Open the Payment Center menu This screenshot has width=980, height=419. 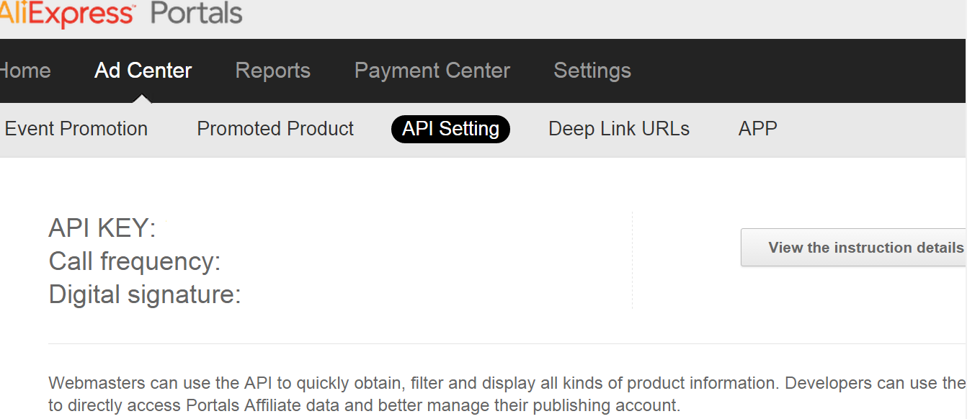432,71
